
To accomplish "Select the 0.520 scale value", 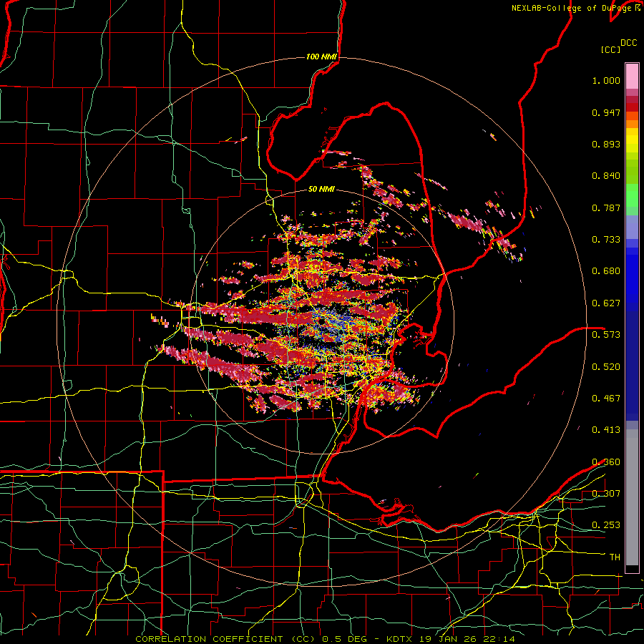I will [x=606, y=367].
